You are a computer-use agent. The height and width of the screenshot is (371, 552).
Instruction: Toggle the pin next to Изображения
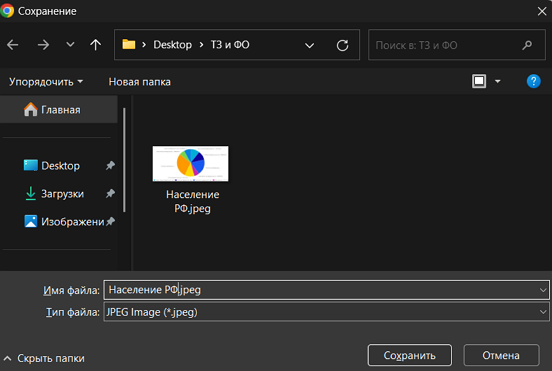pos(110,221)
